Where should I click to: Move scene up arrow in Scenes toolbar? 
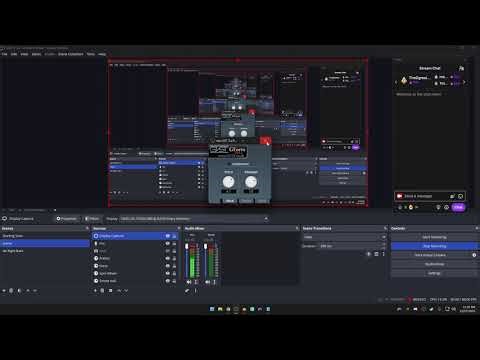click(x=28, y=291)
